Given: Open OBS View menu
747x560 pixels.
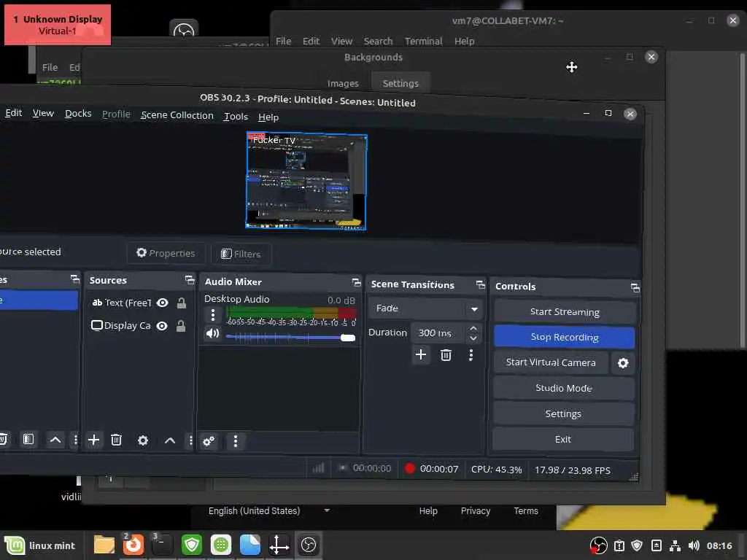Looking at the screenshot, I should 43,113.
